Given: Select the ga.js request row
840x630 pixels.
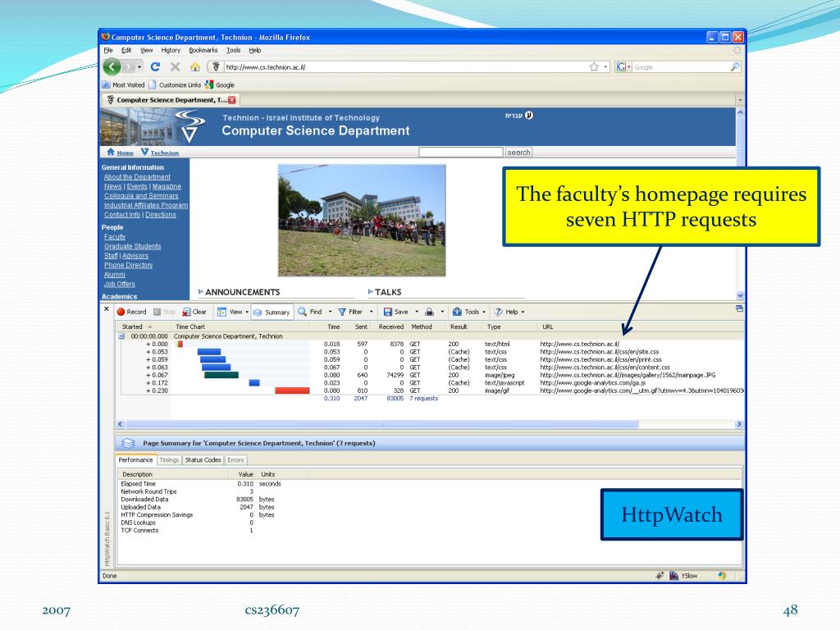Looking at the screenshot, I should click(431, 383).
